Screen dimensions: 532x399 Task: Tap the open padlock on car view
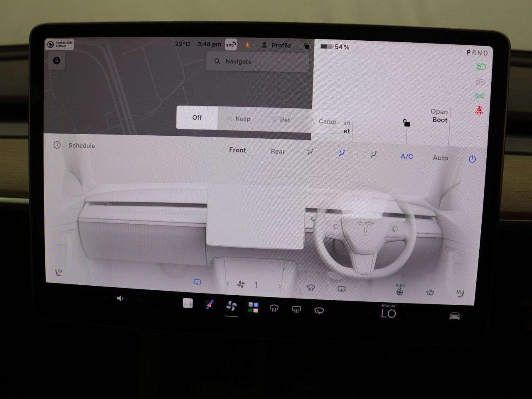(406, 122)
